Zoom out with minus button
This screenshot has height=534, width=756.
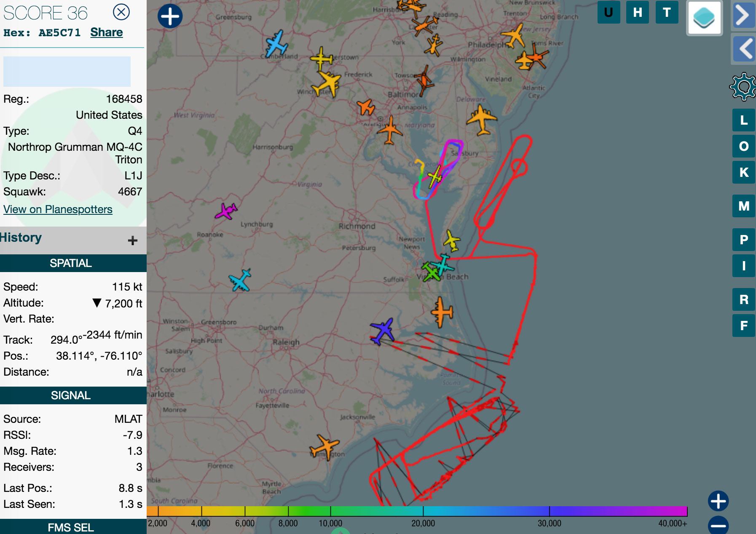pos(718,525)
